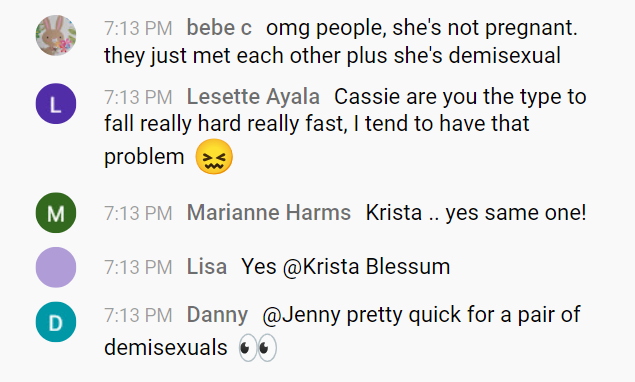Click the @Krista Blessum mention

[x=367, y=267]
